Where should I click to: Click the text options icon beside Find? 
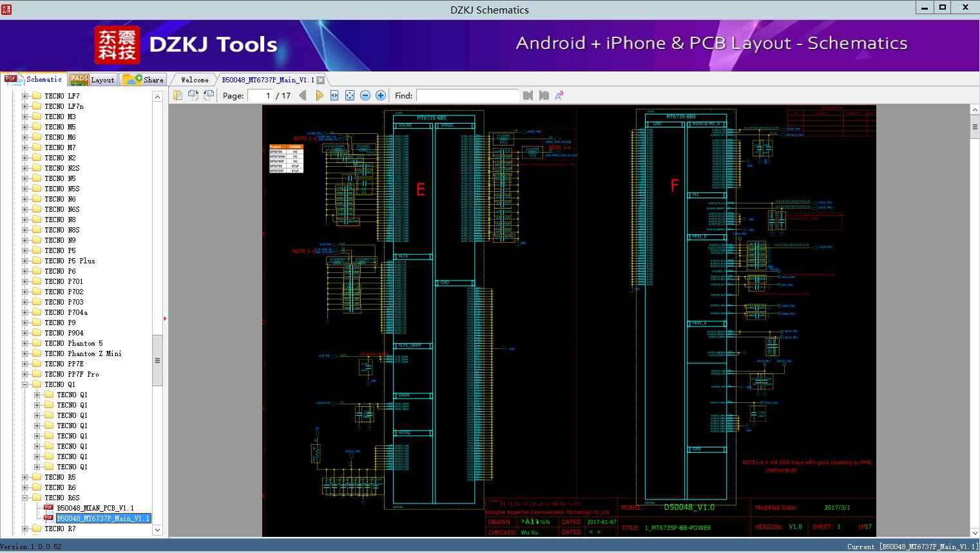559,95
